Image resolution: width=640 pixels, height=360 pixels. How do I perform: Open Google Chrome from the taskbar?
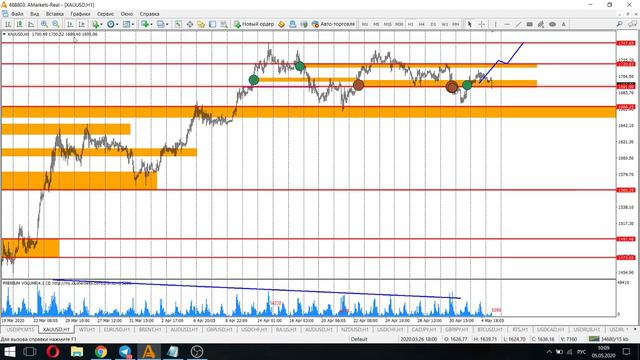(101, 351)
